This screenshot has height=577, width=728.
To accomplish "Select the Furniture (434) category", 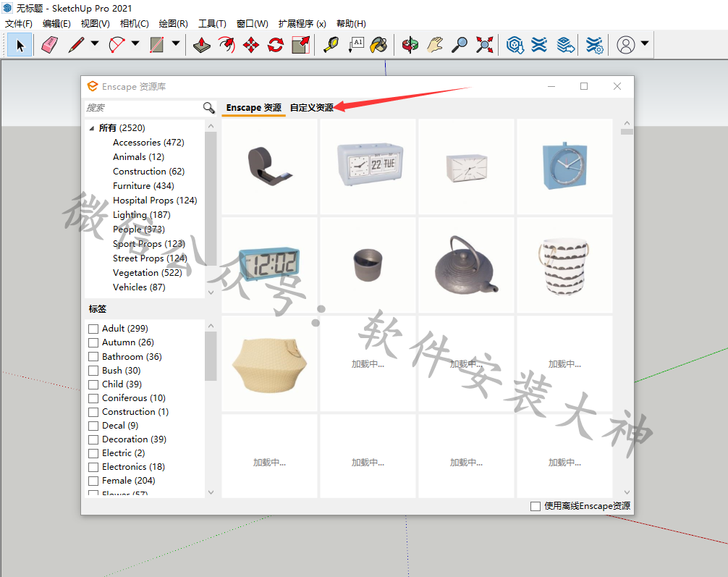I will tap(143, 186).
